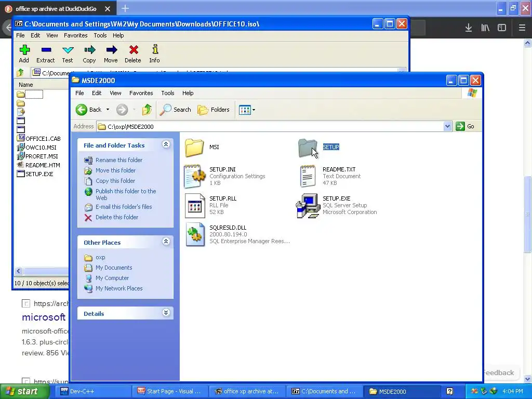
Task: Click the Forward arrow in MSDE2000 window
Action: [x=122, y=110]
